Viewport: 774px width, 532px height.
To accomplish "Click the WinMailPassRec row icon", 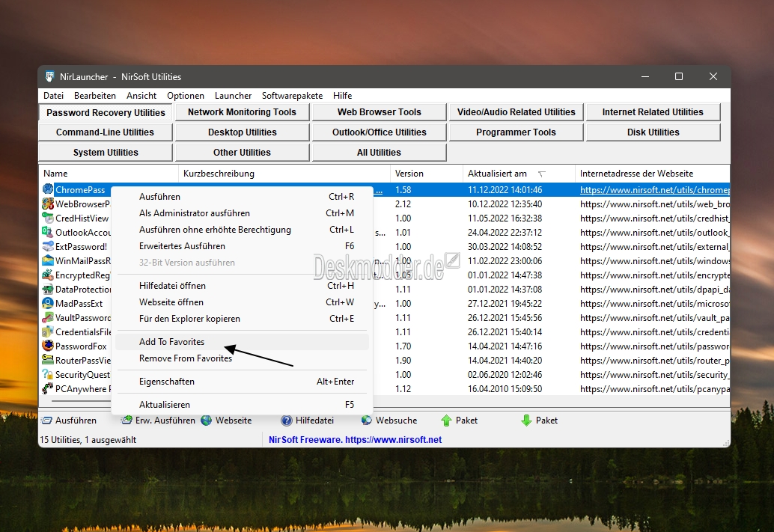I will click(x=48, y=260).
